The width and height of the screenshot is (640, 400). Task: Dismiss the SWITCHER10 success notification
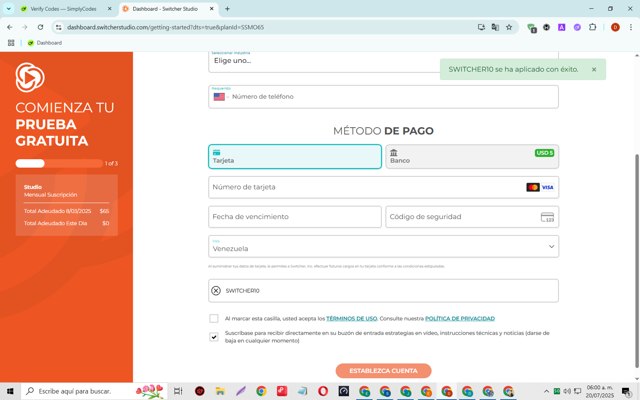point(594,69)
